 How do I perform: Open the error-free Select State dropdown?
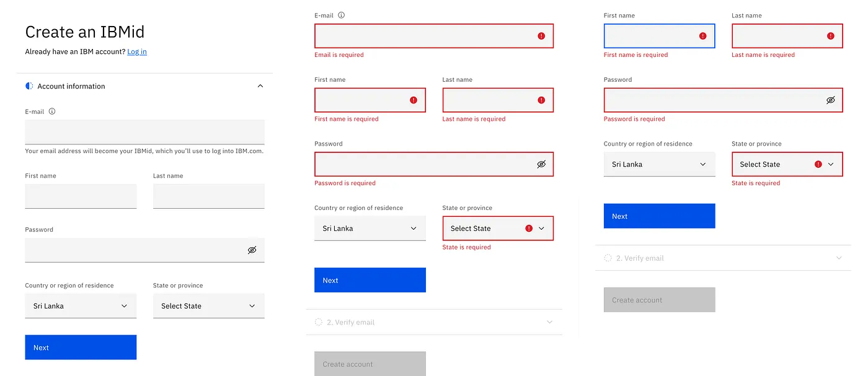(x=208, y=306)
